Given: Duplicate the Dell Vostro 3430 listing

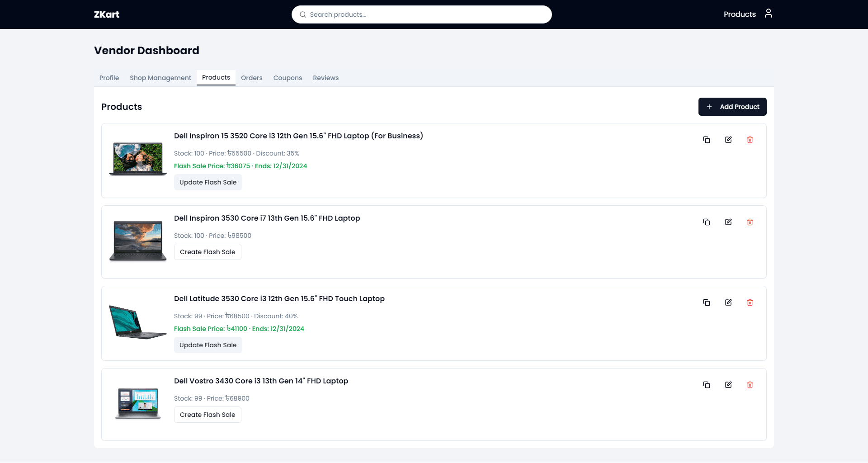Looking at the screenshot, I should click(707, 385).
